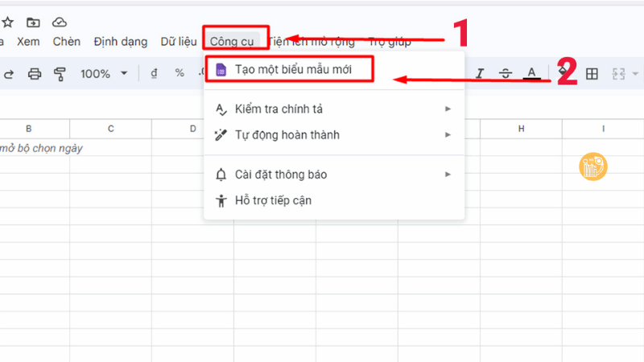Click the redo arrow icon
The width and height of the screenshot is (644, 362).
point(9,74)
